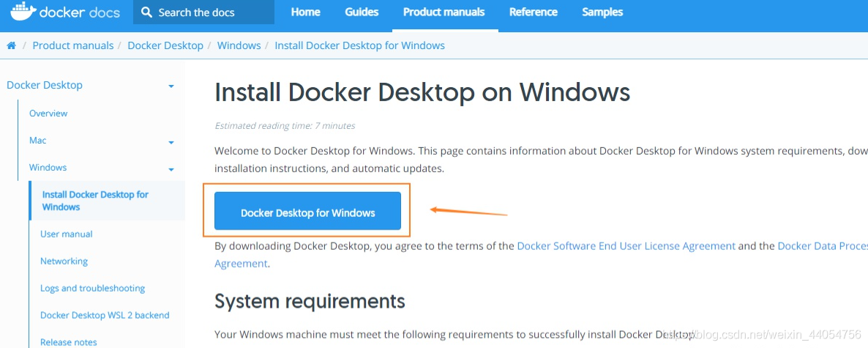Click Estimated reading time: 7 minutes text

click(285, 126)
